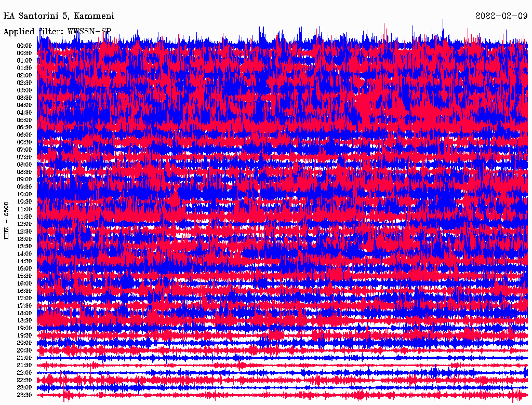Select the 23:30 time row label
This screenshot has width=532, height=405.
pyautogui.click(x=24, y=395)
